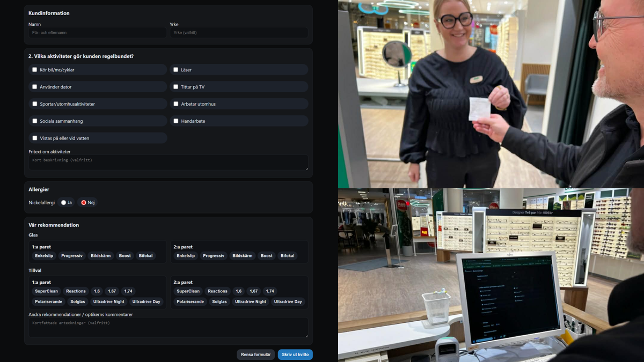The image size is (644, 362).
Task: Click the blue 'Skriv ut kvitto' button
Action: pos(295,354)
